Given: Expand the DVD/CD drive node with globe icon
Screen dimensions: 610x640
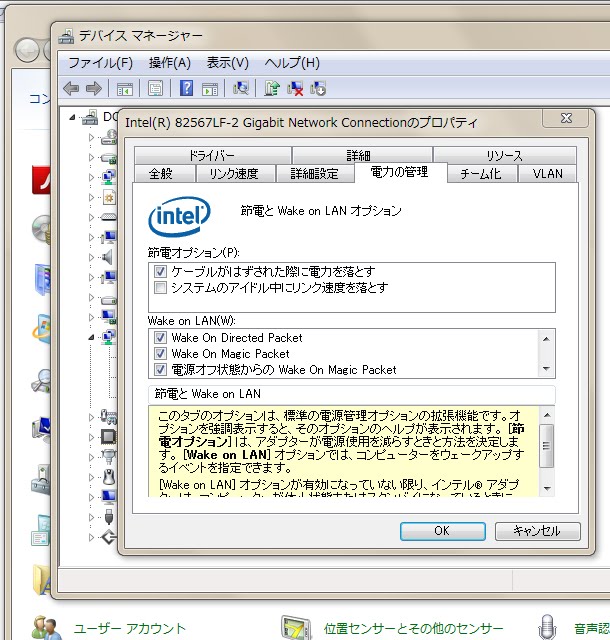Looking at the screenshot, I should (91, 137).
